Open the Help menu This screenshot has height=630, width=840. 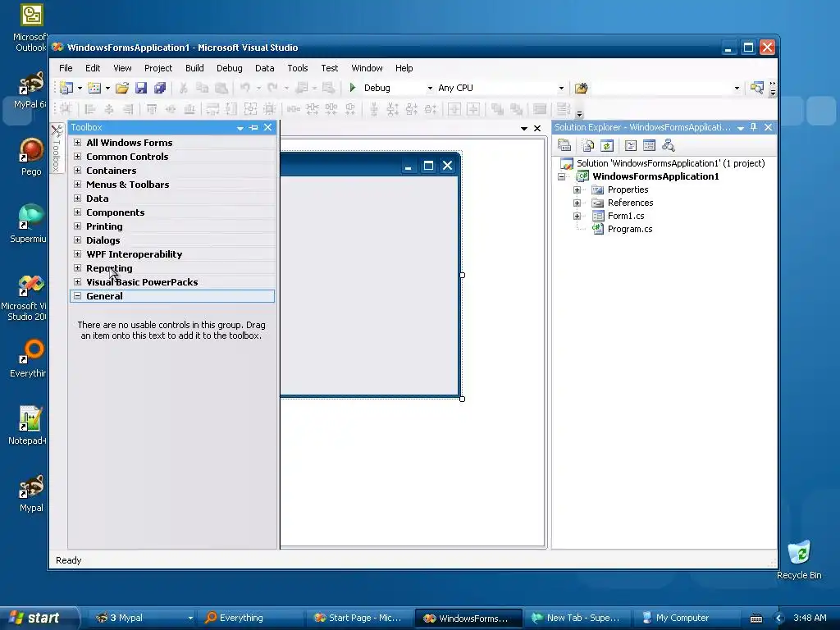(404, 68)
